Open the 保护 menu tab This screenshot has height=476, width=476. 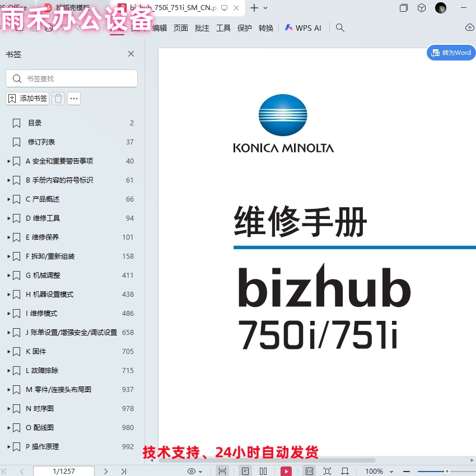coord(244,28)
